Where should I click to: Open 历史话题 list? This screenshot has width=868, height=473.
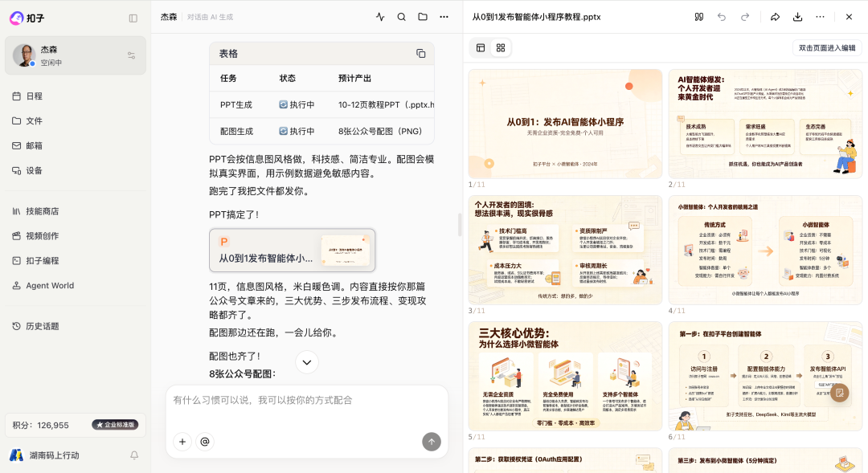pyautogui.click(x=76, y=326)
